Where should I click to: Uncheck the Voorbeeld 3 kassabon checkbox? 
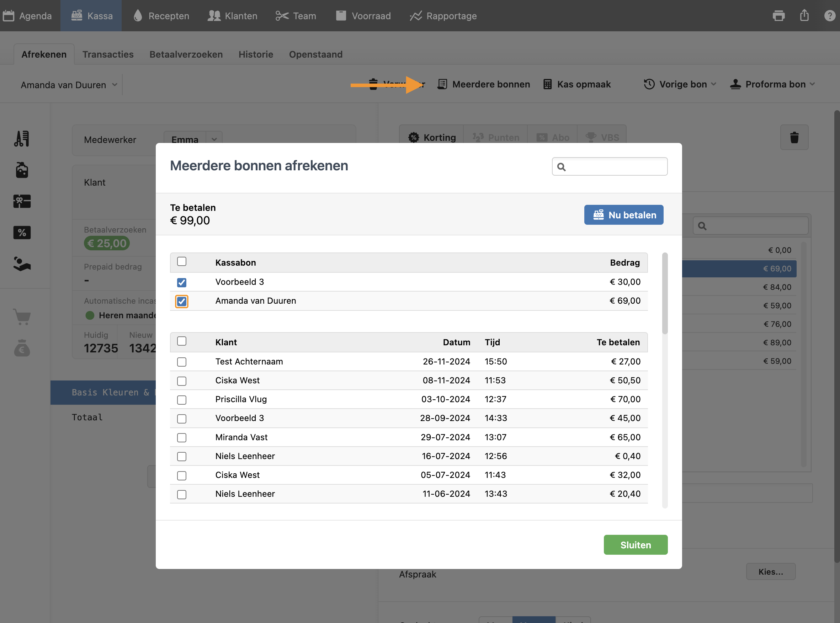(182, 282)
